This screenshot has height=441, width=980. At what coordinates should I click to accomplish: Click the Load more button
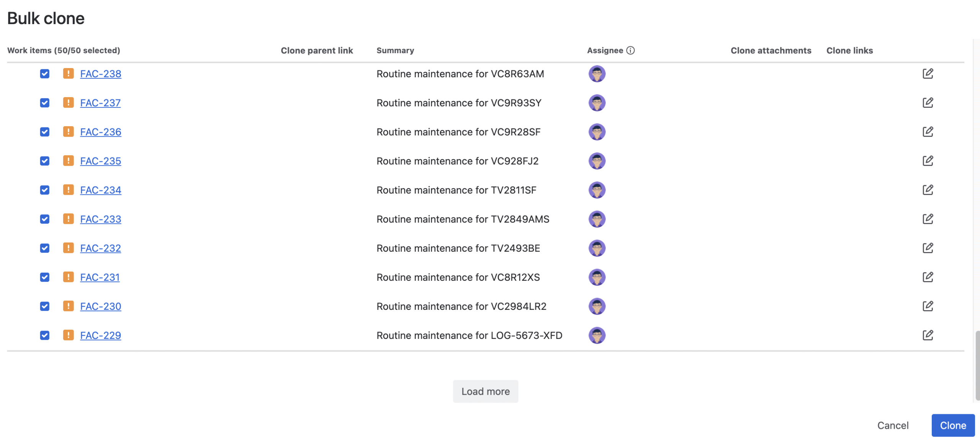point(485,391)
